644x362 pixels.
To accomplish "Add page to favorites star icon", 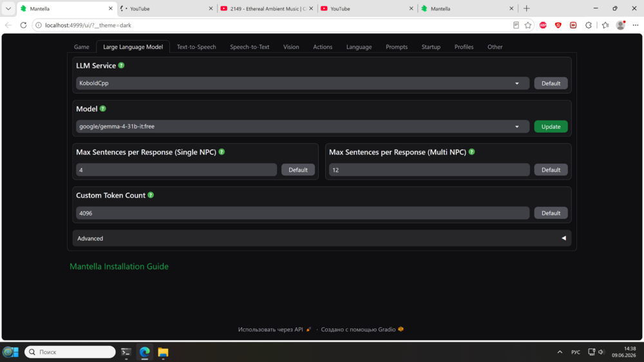I will [x=528, y=25].
